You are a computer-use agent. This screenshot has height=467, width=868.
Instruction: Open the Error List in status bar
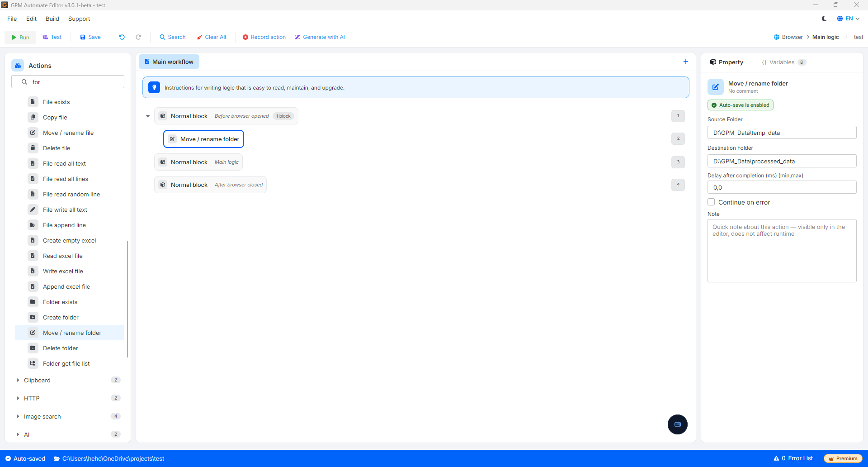[793, 458]
